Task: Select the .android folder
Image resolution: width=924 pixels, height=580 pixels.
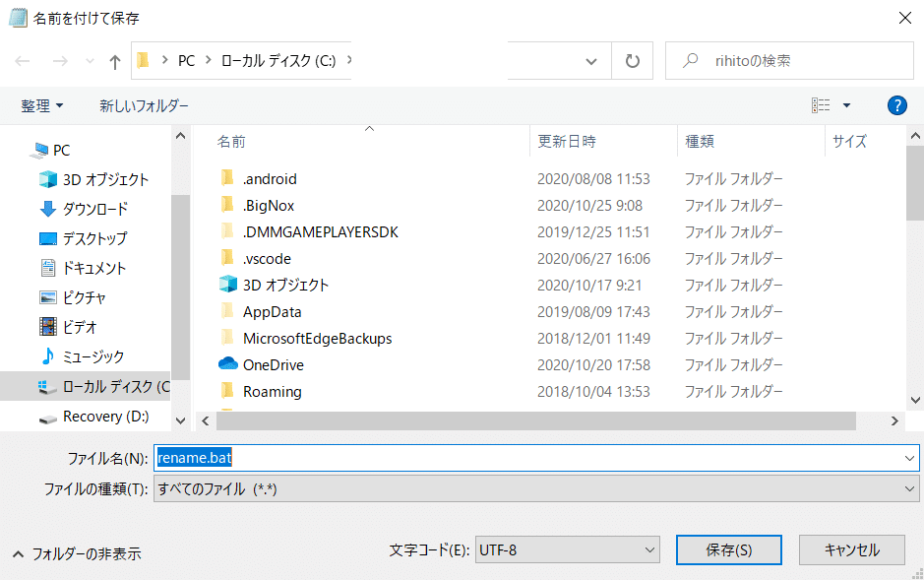Action: tap(270, 179)
